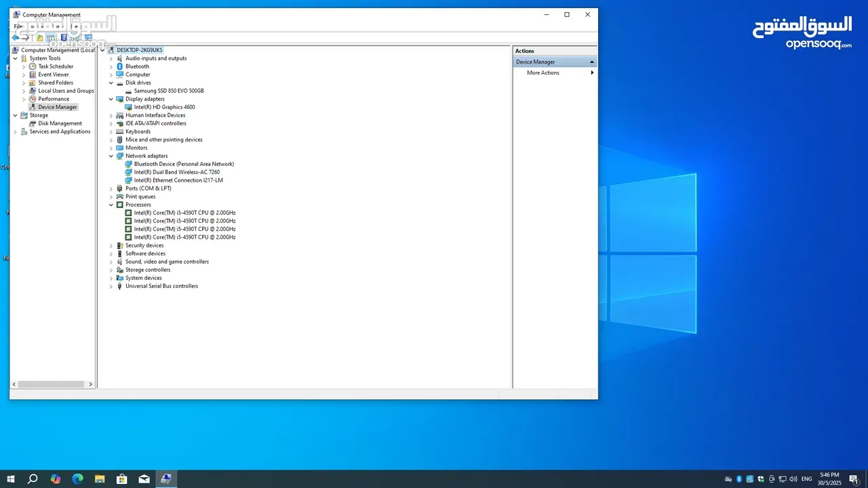Open the File menu

tap(18, 26)
